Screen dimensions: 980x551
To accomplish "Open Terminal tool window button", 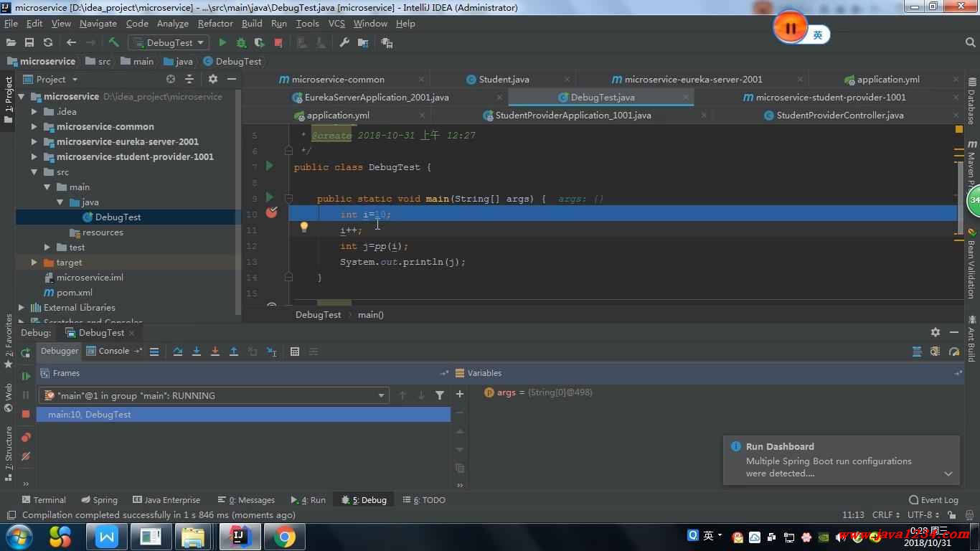I will pos(44,500).
